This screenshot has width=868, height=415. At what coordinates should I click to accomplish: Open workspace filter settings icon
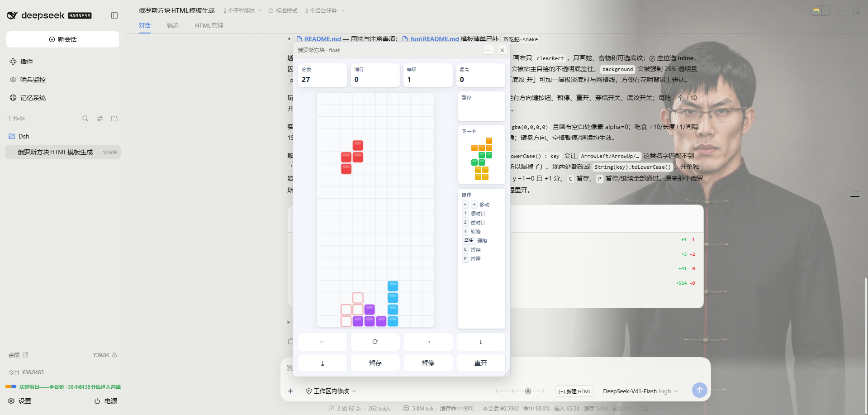(100, 119)
